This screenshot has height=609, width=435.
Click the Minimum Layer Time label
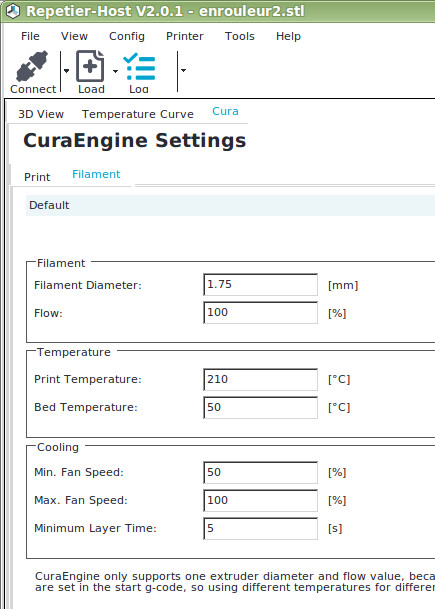coord(95,528)
